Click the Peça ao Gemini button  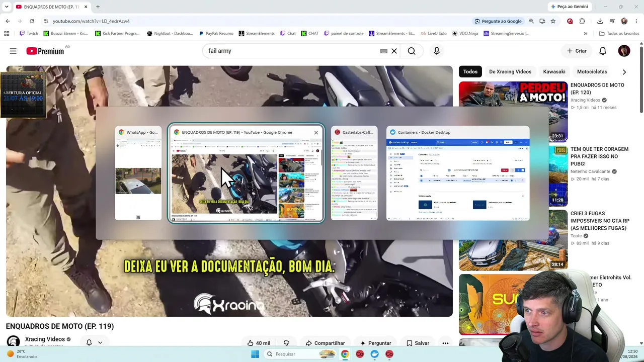point(569,7)
